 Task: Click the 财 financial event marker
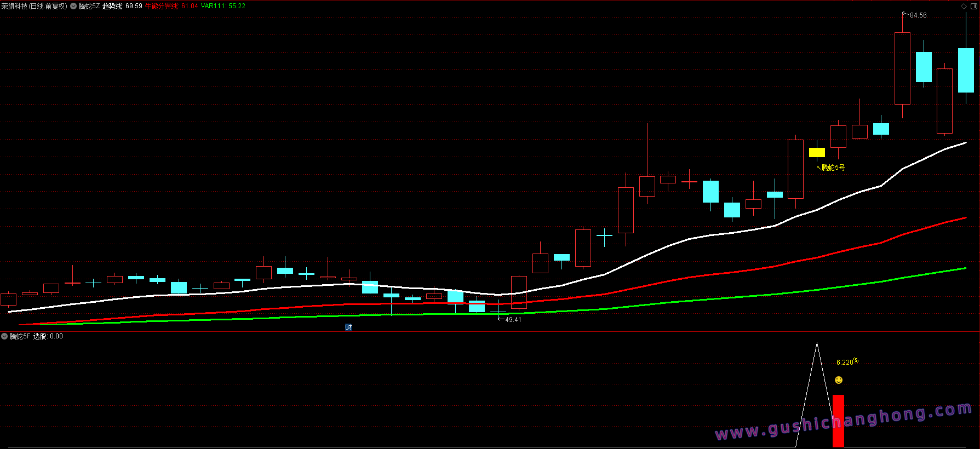click(x=348, y=327)
